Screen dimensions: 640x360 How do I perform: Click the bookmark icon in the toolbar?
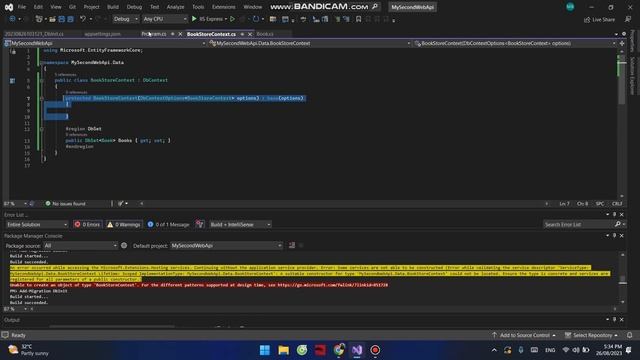pos(358,19)
